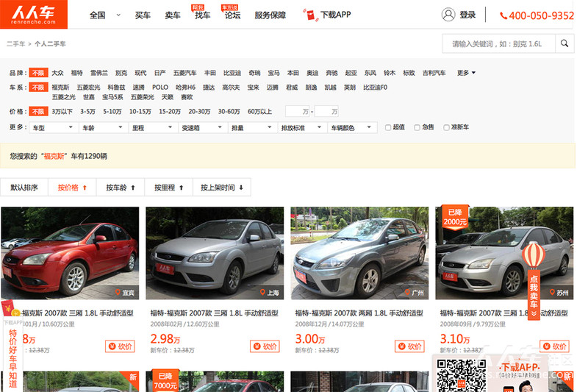
Task: Click the search magnifier icon
Action: [564, 43]
